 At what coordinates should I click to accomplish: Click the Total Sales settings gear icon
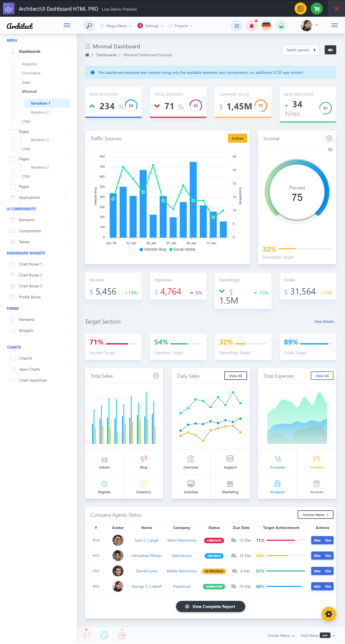coord(156,376)
